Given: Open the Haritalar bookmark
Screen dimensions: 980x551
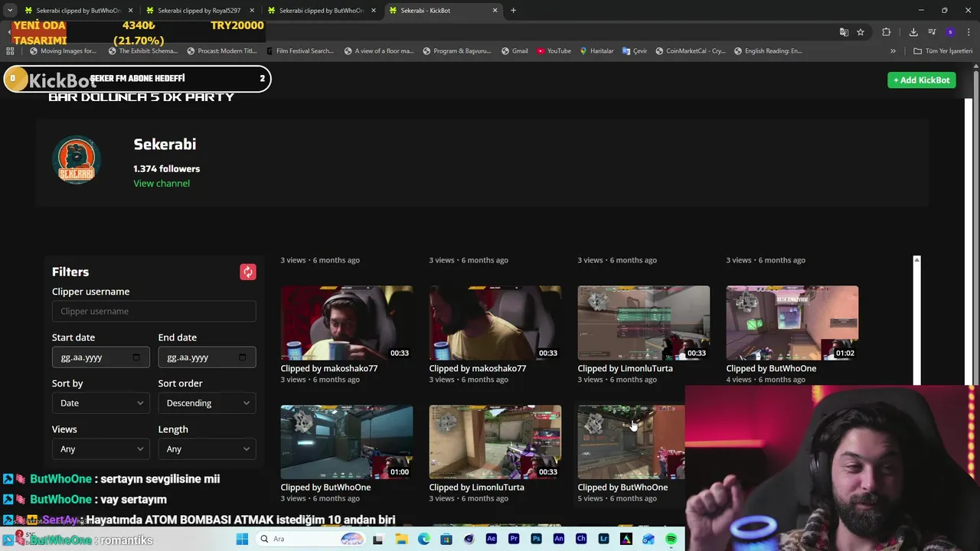Looking at the screenshot, I should (596, 51).
